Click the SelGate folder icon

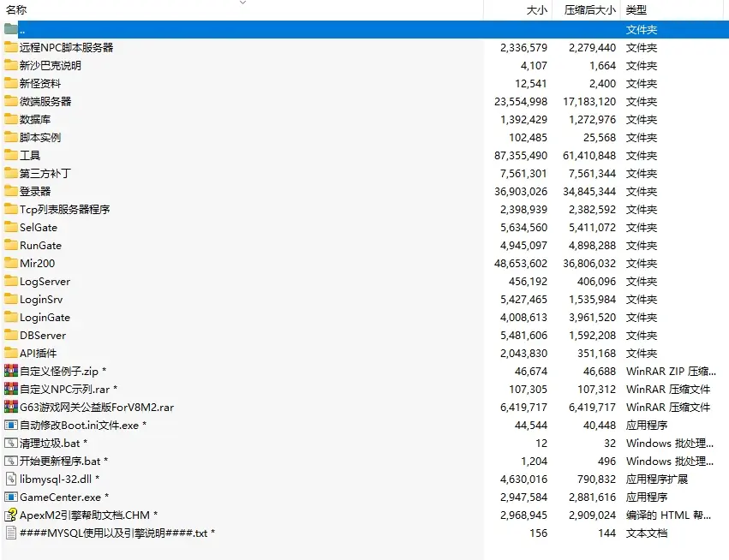click(x=10, y=227)
